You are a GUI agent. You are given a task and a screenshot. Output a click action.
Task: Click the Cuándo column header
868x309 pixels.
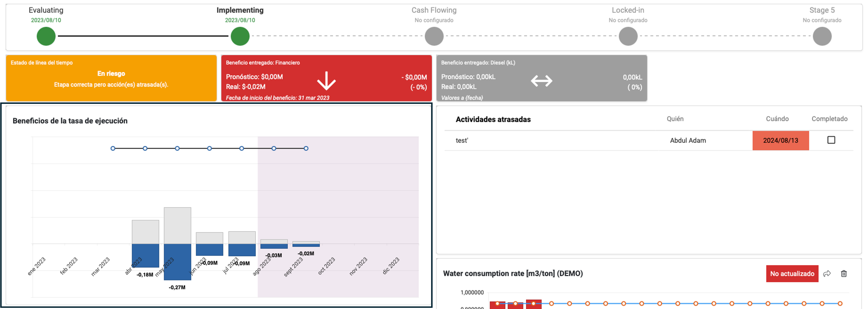pyautogui.click(x=777, y=119)
